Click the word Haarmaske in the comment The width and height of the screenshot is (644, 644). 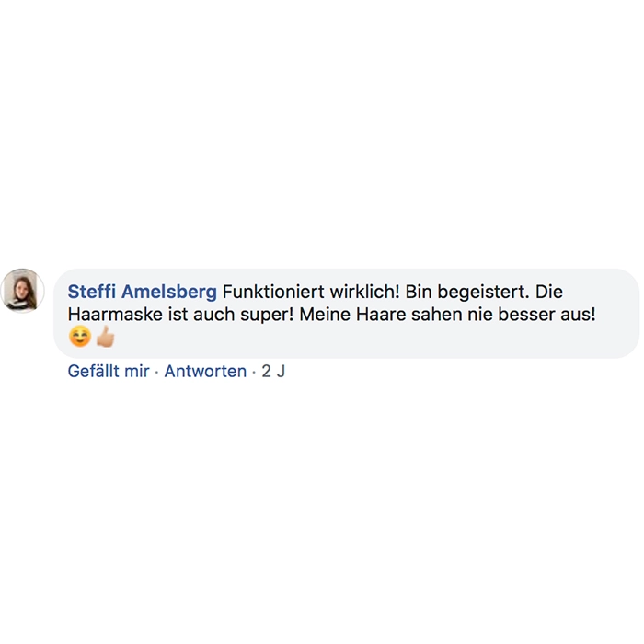[x=115, y=315]
